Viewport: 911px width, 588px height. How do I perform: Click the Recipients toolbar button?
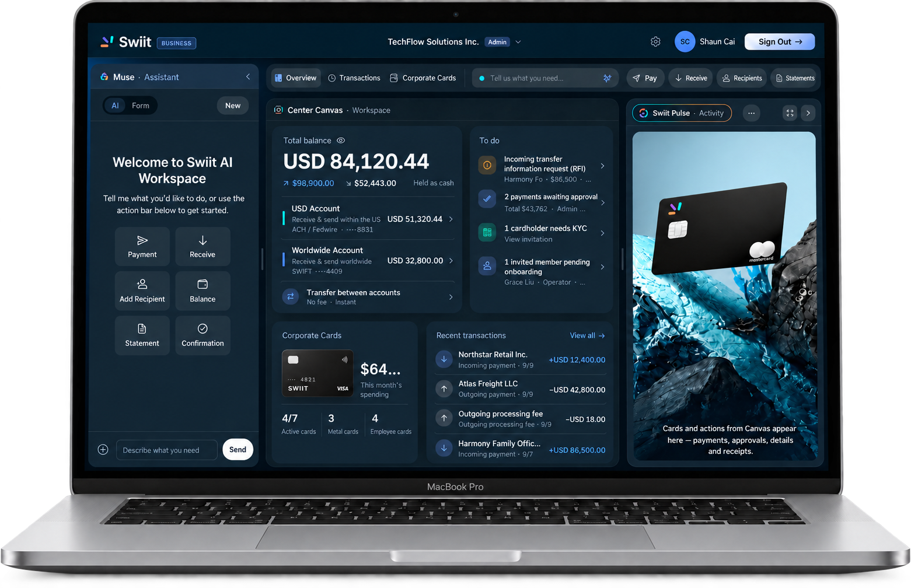click(x=742, y=78)
